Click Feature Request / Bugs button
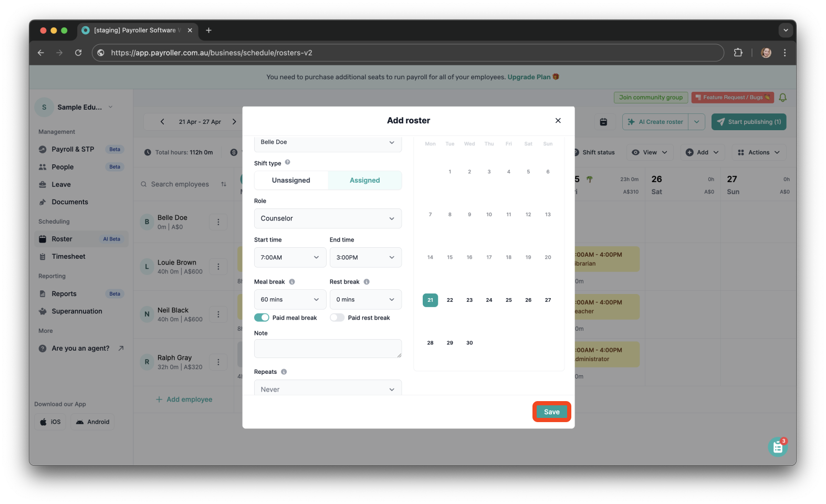This screenshot has height=504, width=826. pyautogui.click(x=733, y=98)
